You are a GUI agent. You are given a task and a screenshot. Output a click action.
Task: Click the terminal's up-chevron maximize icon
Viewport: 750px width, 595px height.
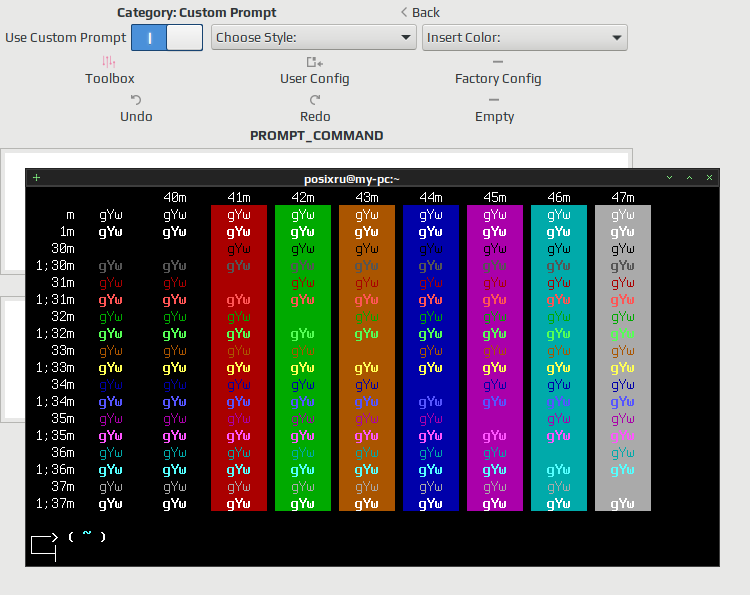689,177
